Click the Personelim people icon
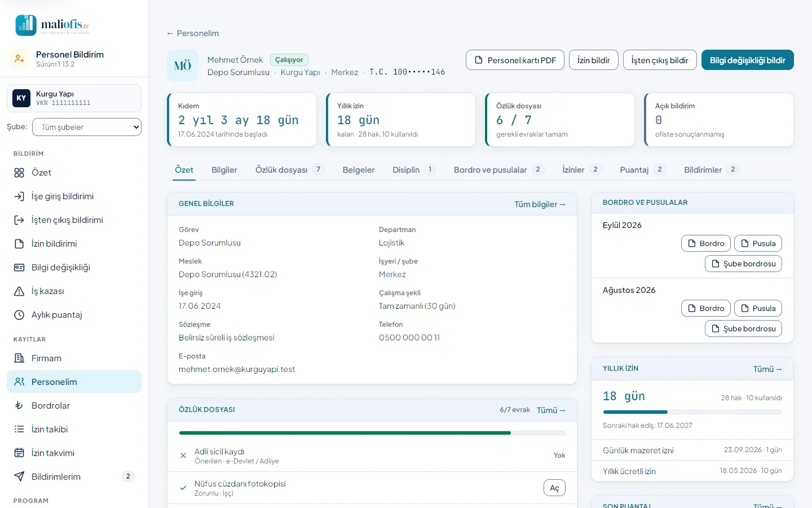Image resolution: width=812 pixels, height=508 pixels. pyautogui.click(x=19, y=382)
